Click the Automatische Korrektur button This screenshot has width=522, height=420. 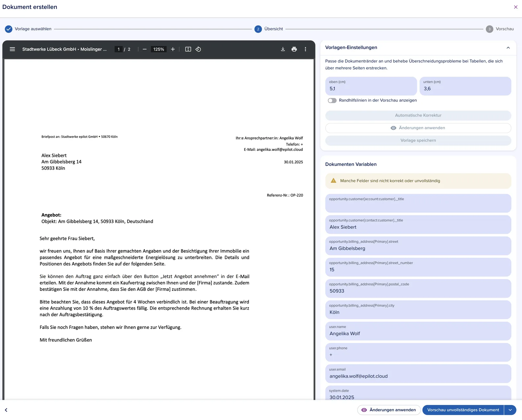coord(418,116)
